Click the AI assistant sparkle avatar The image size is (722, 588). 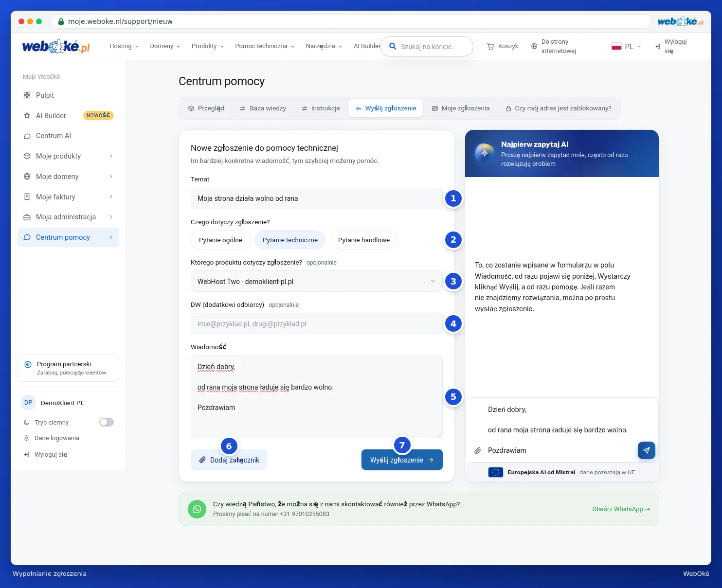tap(485, 153)
